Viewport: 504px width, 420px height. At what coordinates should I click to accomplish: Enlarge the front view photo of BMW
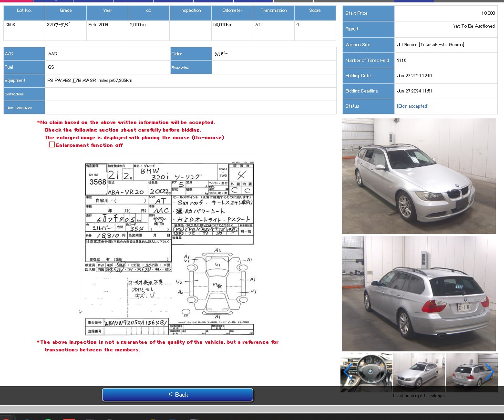point(419,176)
